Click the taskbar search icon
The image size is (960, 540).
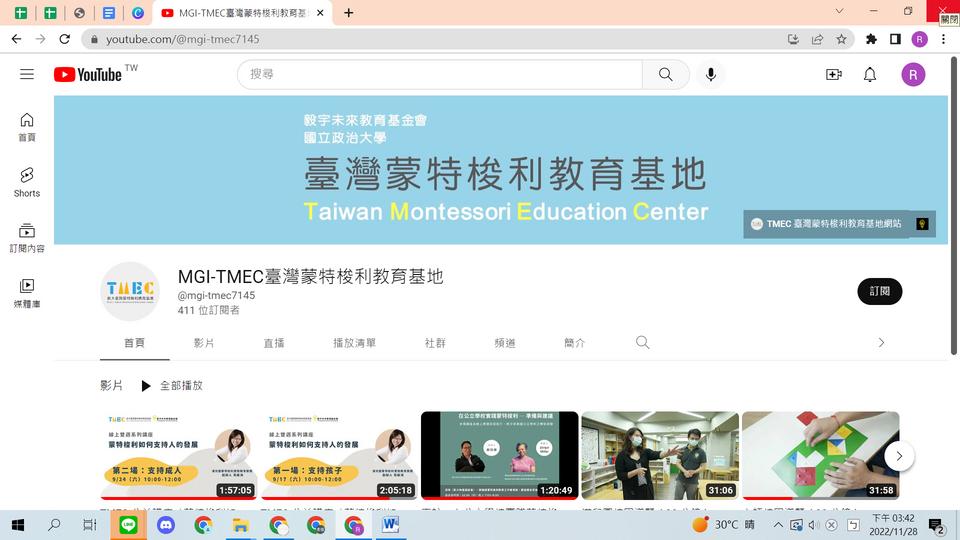pos(54,525)
